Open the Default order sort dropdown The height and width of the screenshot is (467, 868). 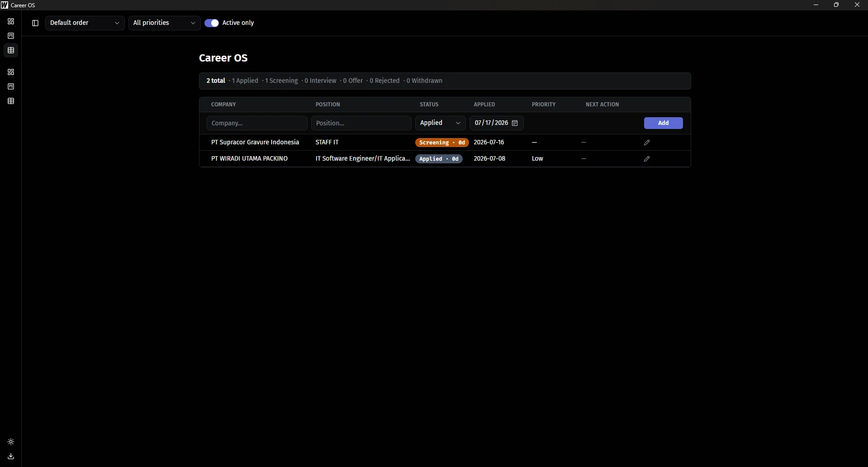point(85,23)
